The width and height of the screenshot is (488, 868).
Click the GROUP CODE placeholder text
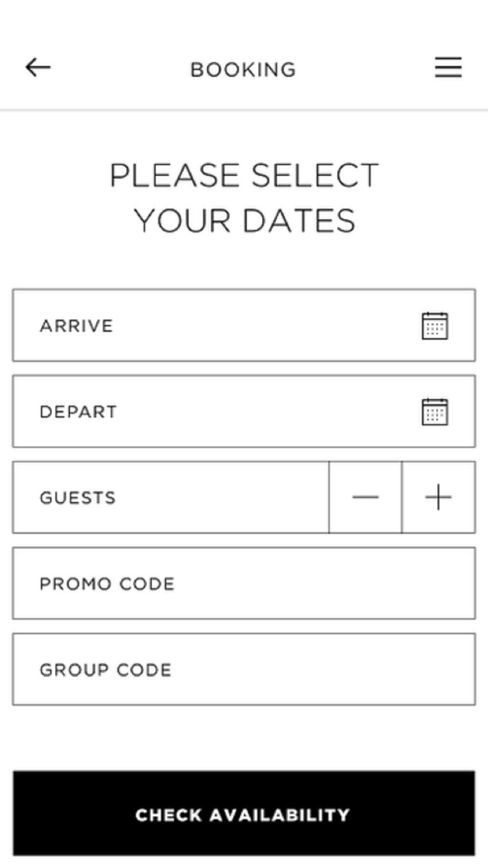pos(105,670)
